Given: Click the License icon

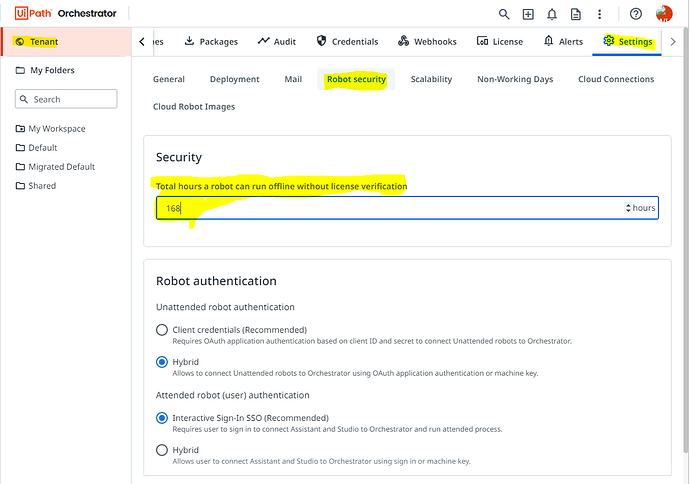Looking at the screenshot, I should pyautogui.click(x=482, y=41).
